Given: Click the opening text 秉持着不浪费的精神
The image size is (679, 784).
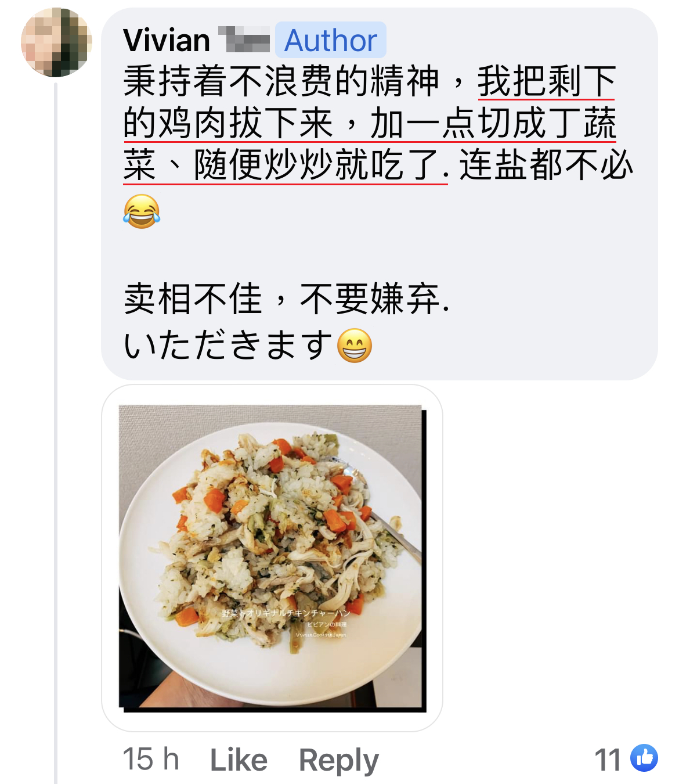Looking at the screenshot, I should click(x=281, y=81).
